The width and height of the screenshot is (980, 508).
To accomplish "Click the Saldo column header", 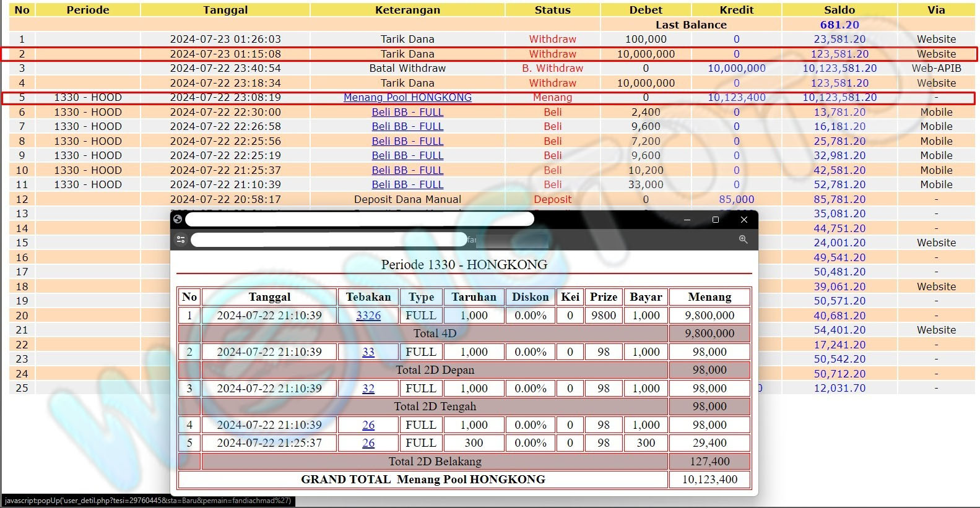I will tap(839, 10).
